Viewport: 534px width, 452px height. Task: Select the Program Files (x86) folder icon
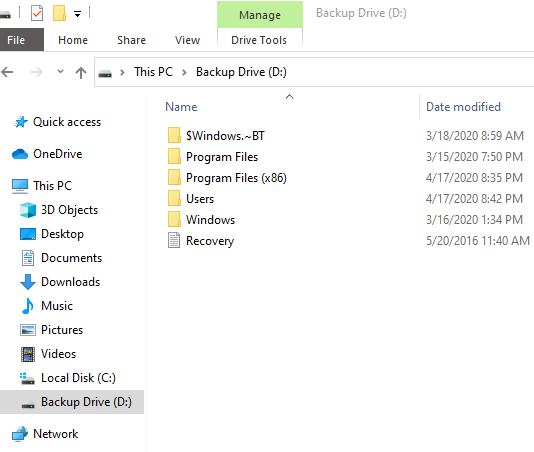[x=174, y=177]
